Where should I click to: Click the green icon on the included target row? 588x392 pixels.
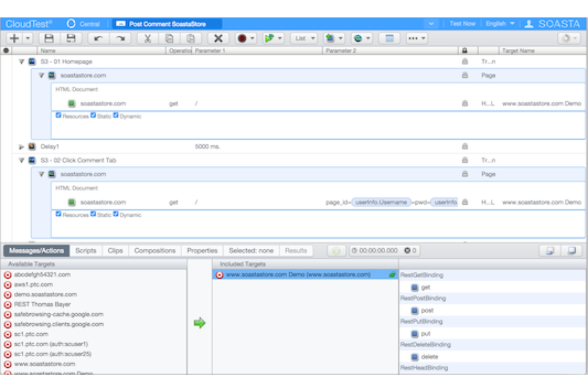point(393,274)
